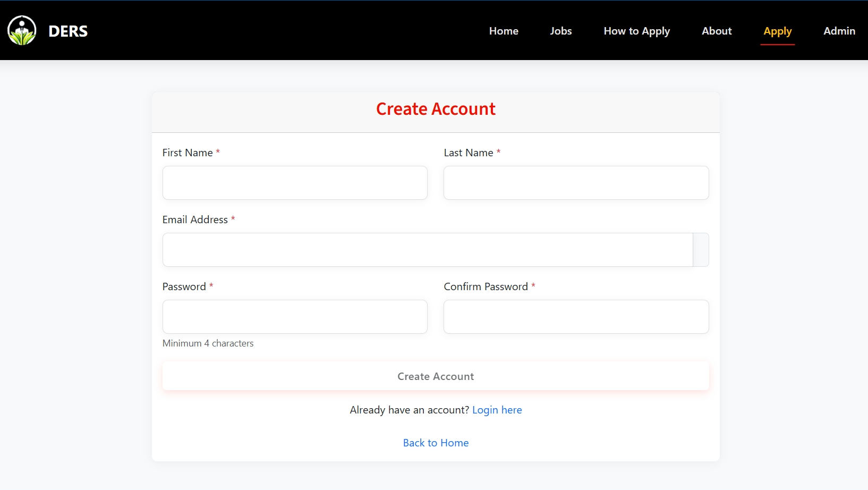868x490 pixels.
Task: Click the Back to Home link
Action: tap(436, 443)
